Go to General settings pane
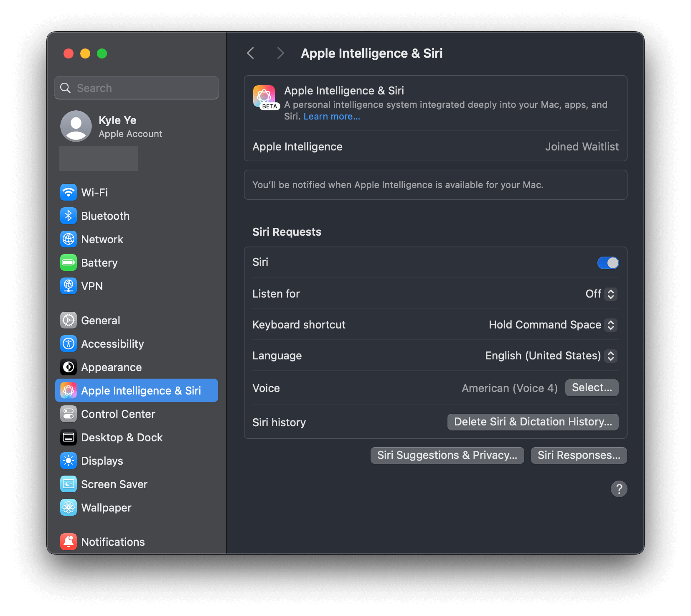The image size is (691, 616). click(100, 320)
